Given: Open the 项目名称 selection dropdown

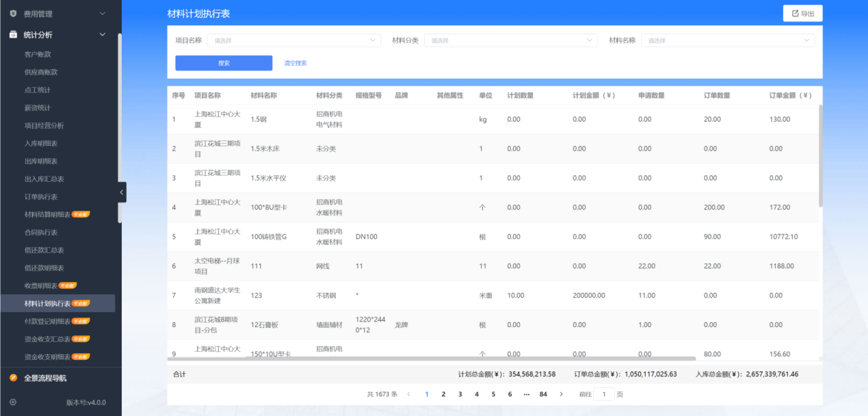Looking at the screenshot, I should (294, 40).
